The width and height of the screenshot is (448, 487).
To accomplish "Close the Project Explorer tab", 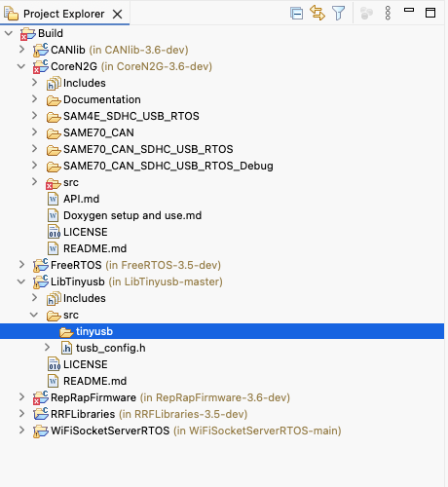I will tap(117, 14).
